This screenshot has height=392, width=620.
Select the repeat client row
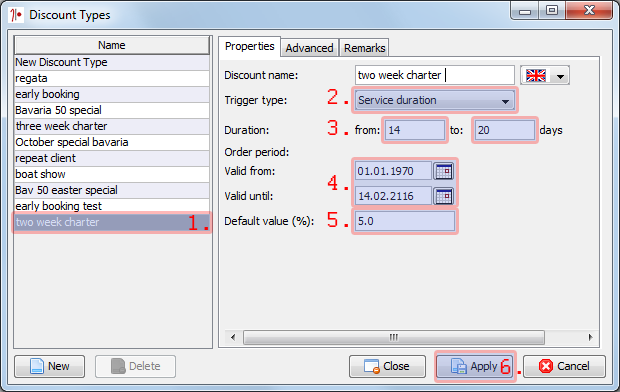[112, 158]
